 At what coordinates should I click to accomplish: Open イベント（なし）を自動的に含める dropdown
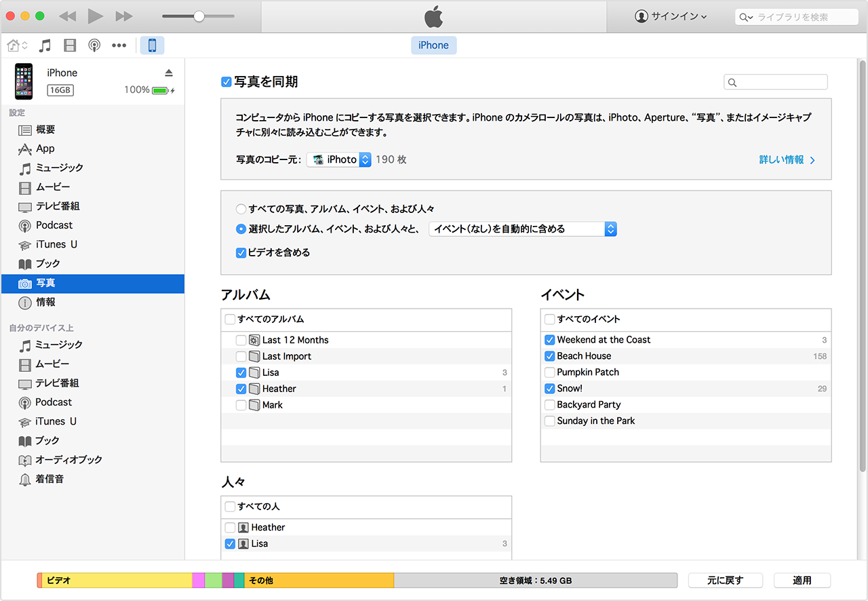point(523,229)
